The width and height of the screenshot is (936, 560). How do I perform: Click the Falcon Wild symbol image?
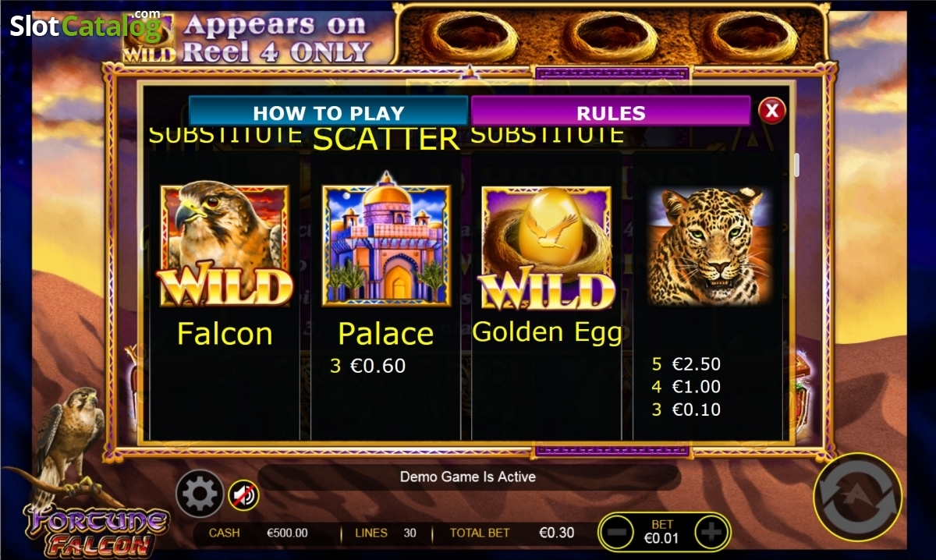(225, 246)
